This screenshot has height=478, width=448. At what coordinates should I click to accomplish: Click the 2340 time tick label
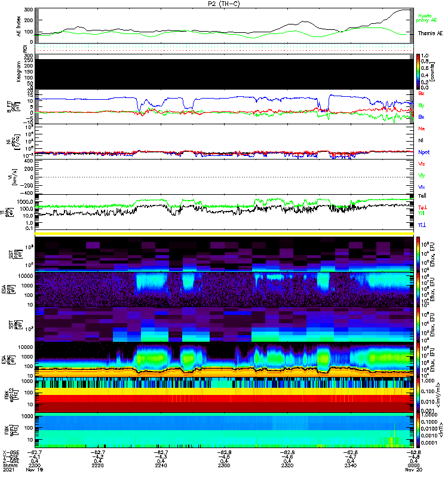350,466
